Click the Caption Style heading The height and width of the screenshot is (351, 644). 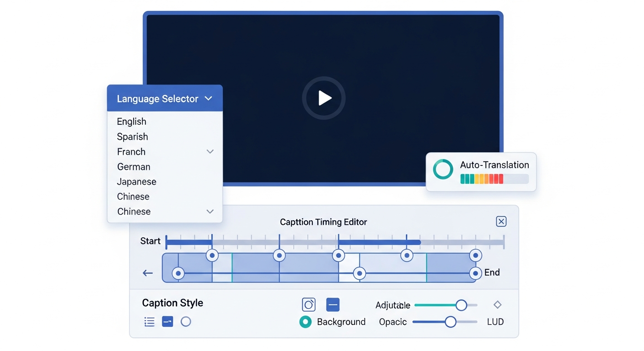click(x=172, y=303)
